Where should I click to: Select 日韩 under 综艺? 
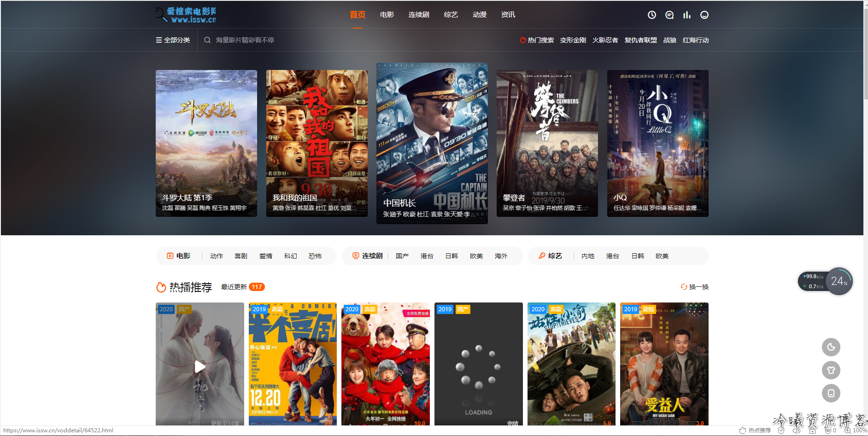(x=638, y=256)
